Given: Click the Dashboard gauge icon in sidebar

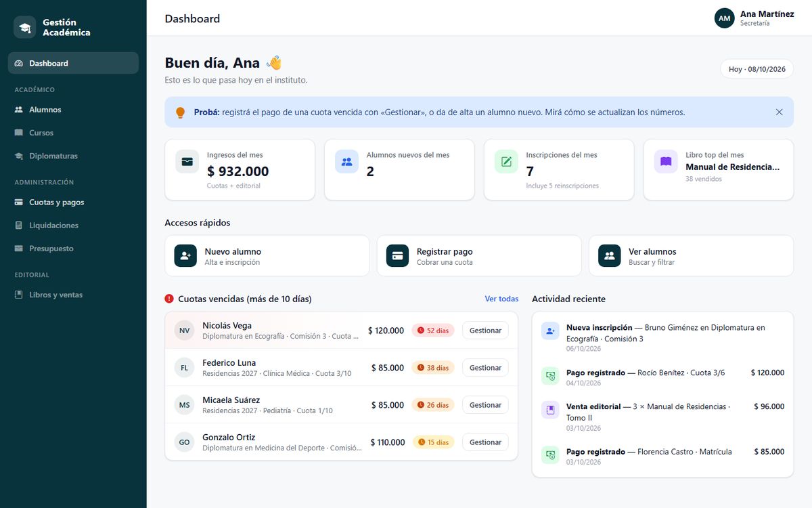Looking at the screenshot, I should pos(19,63).
